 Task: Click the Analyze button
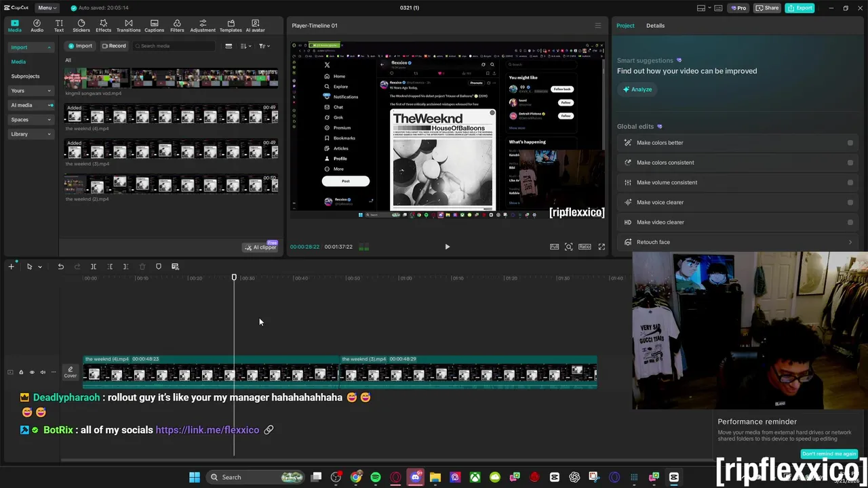coord(637,89)
